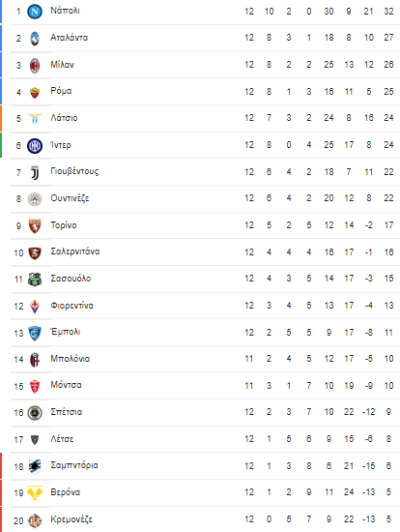The width and height of the screenshot is (400, 532).
Task: Open the Sampdoria logo
Action: 35,467
